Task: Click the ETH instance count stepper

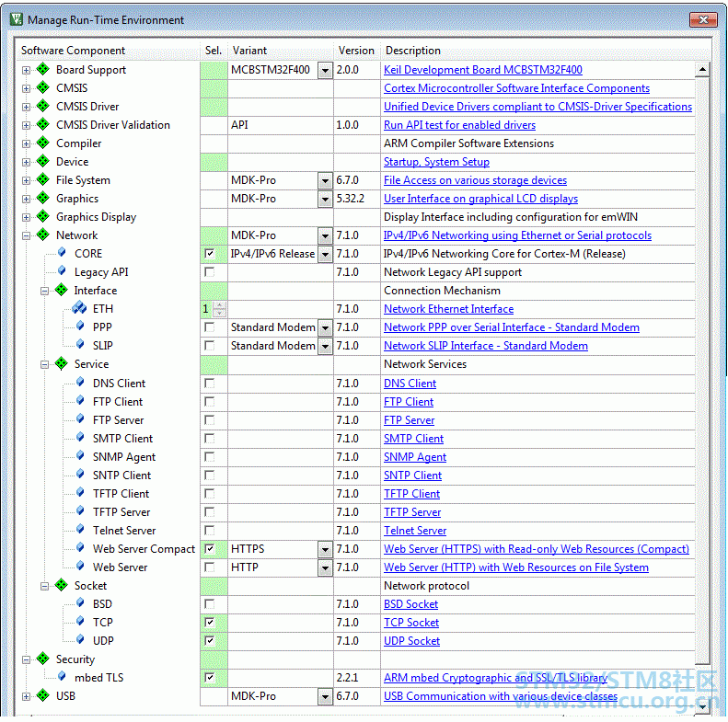Action: 219,309
